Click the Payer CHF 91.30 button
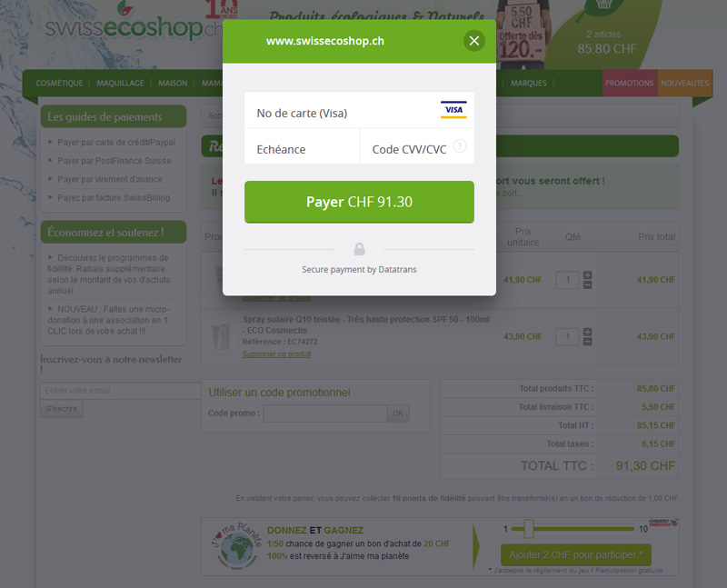The height and width of the screenshot is (588, 727). tap(359, 202)
